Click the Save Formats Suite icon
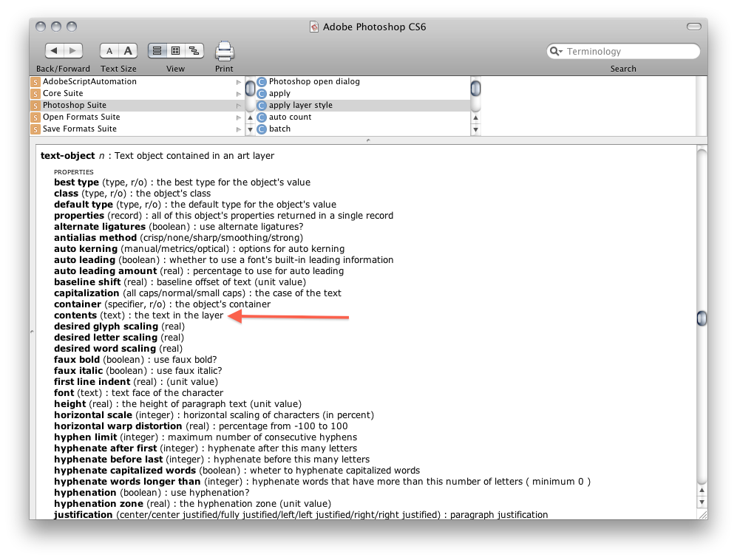 [35, 129]
